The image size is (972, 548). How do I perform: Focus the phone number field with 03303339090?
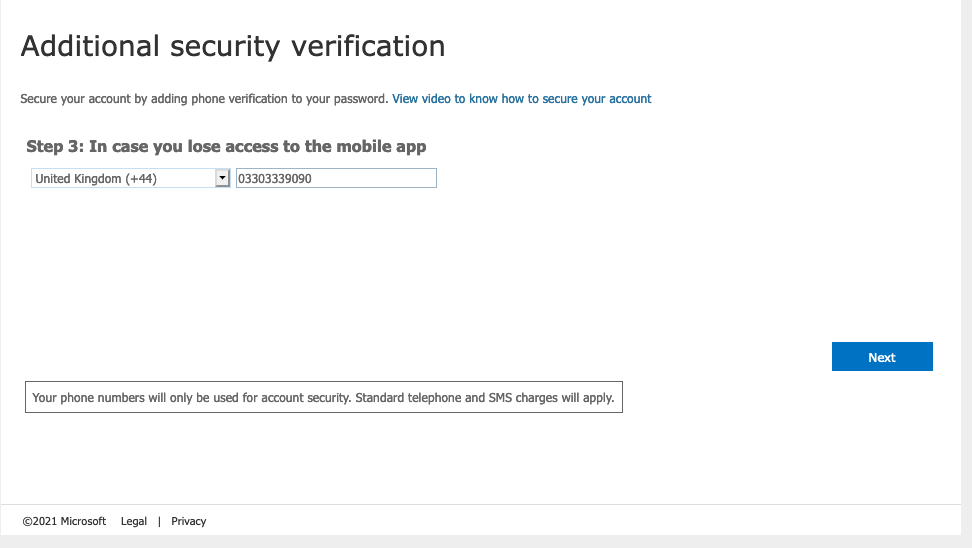[x=336, y=179]
